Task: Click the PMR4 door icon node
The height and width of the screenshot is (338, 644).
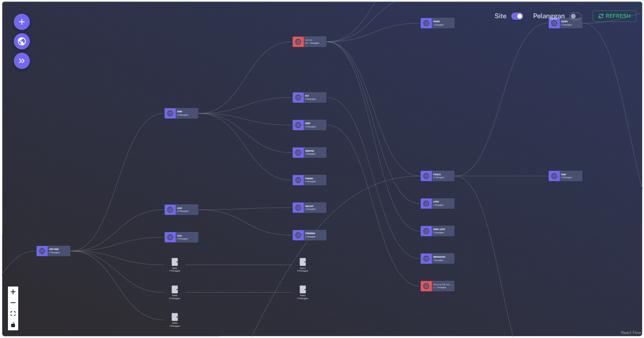Action: pos(175,317)
